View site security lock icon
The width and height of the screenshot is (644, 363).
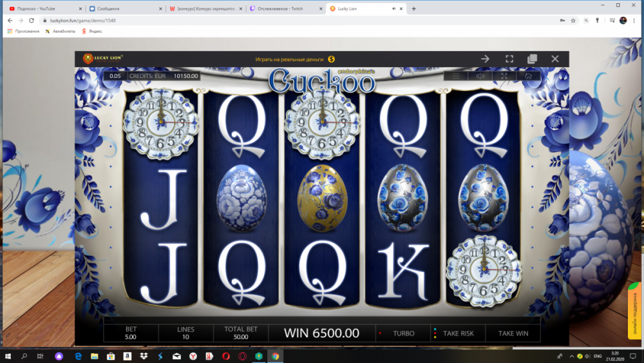pos(45,21)
